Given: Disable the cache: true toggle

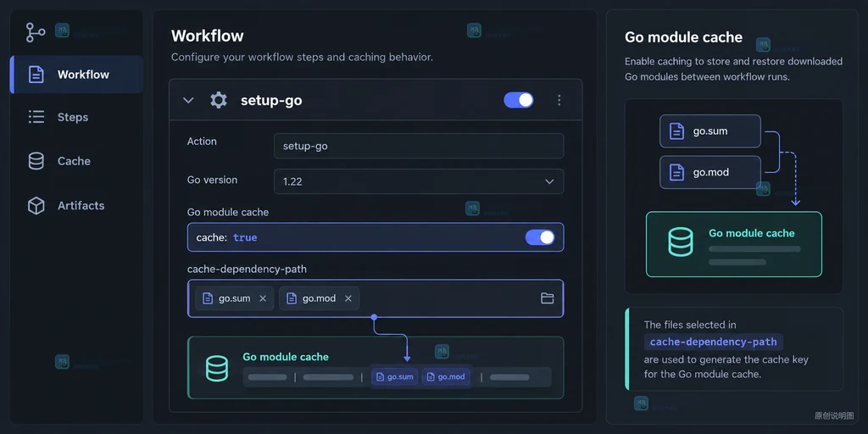Looking at the screenshot, I should coord(540,237).
